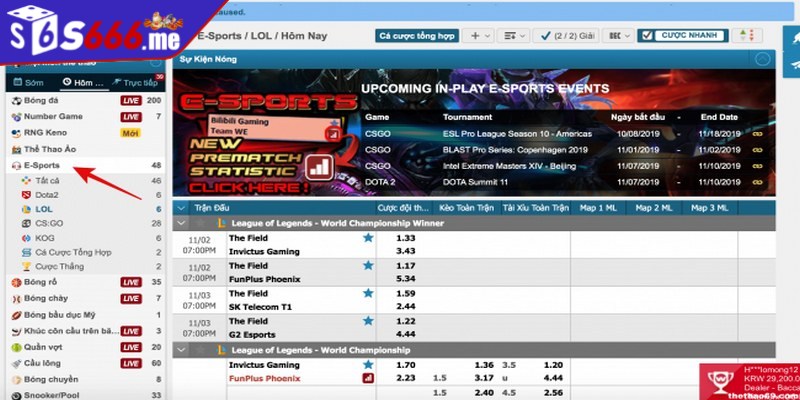Select FunPlus Phoenix moneyline odds 2.23
This screenshot has width=800, height=400.
pos(406,379)
